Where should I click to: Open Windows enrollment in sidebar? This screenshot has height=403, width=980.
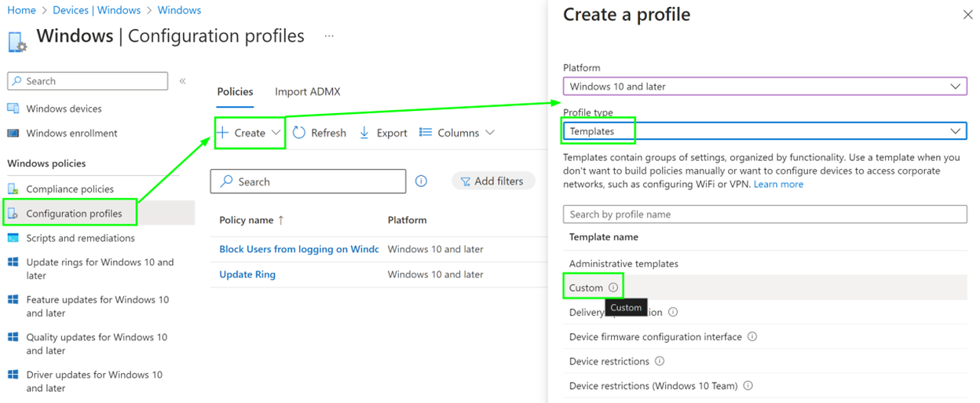click(71, 133)
